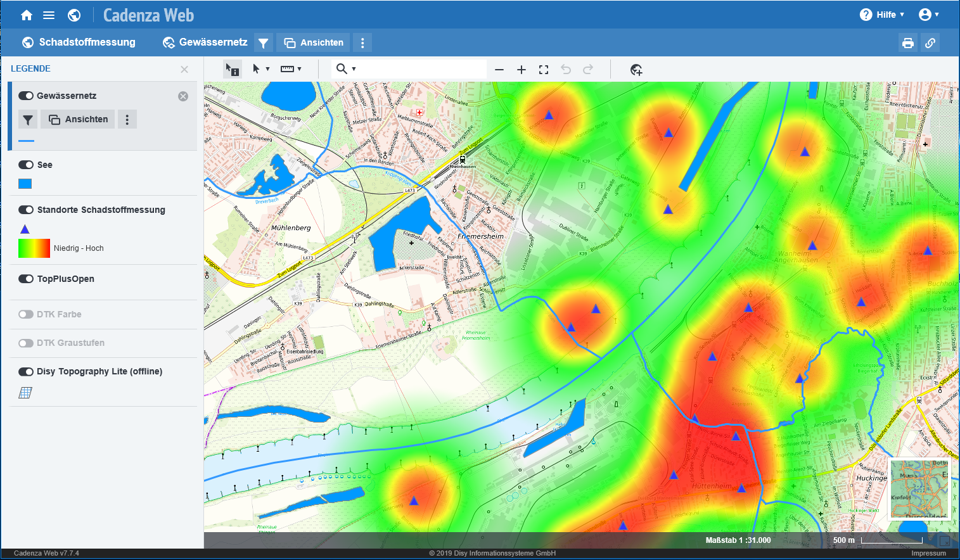
Task: Click the Cadenza Web v7.7.4 status text
Action: coord(46,553)
